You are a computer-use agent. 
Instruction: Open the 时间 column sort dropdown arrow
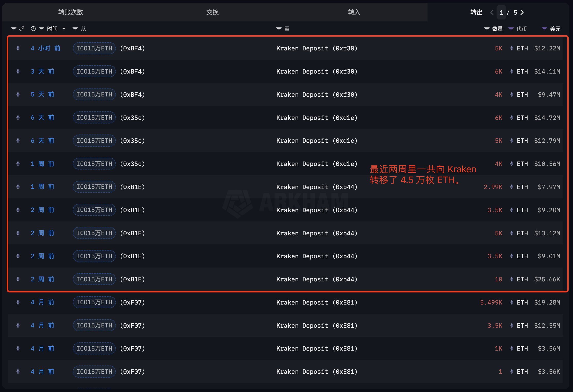63,29
